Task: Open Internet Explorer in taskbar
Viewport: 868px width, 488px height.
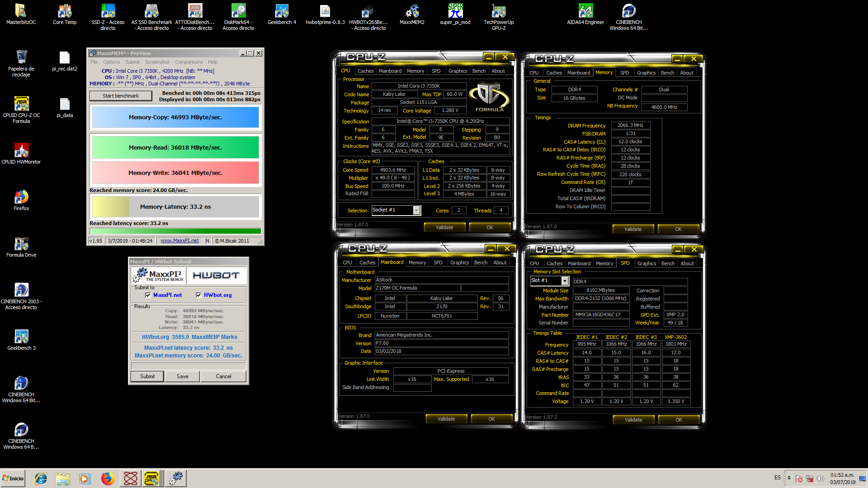Action: coord(41,479)
